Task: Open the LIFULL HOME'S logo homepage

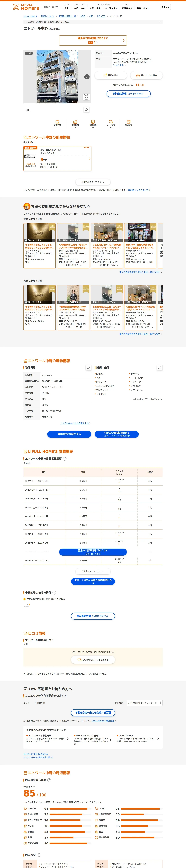Action: [26, 7]
